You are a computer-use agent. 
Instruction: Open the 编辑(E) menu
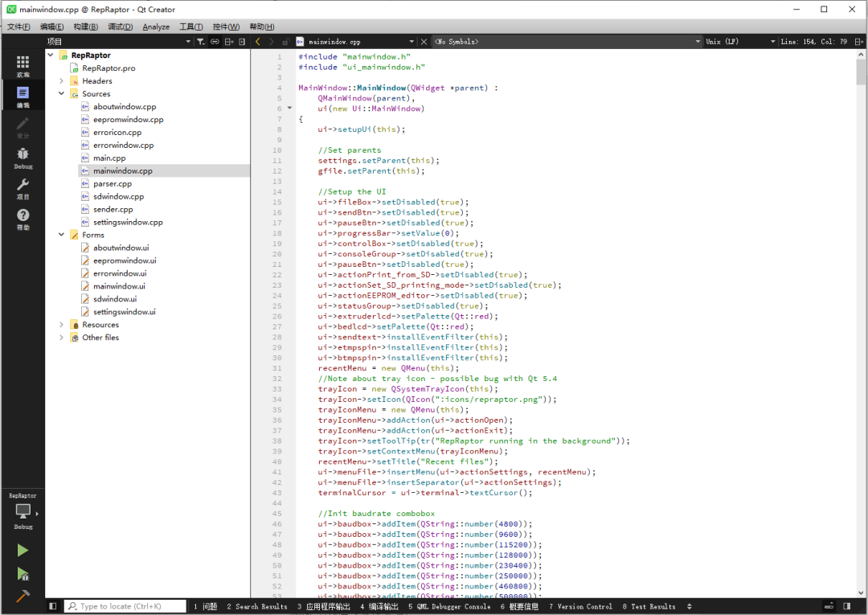[x=51, y=27]
